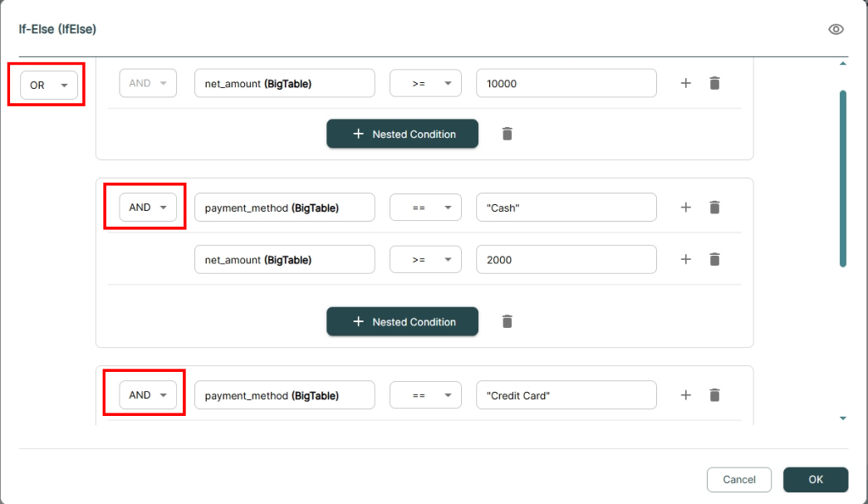868x504 pixels.
Task: Add Nested Condition below net_amount 2000
Action: tap(403, 321)
